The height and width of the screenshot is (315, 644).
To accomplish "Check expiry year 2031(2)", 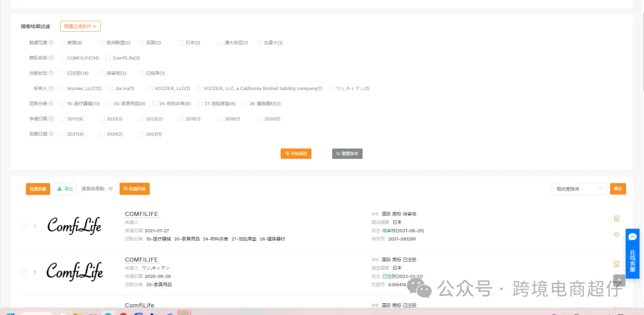I will pos(103,134).
